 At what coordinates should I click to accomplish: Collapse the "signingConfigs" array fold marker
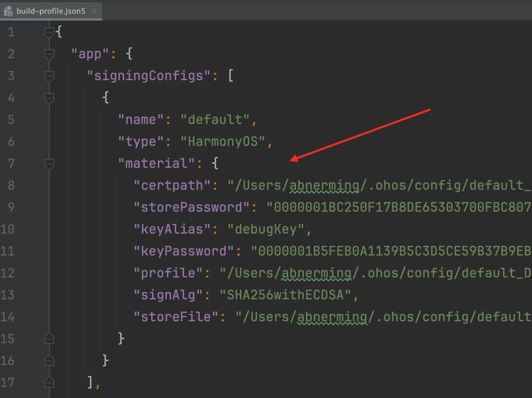[49, 76]
